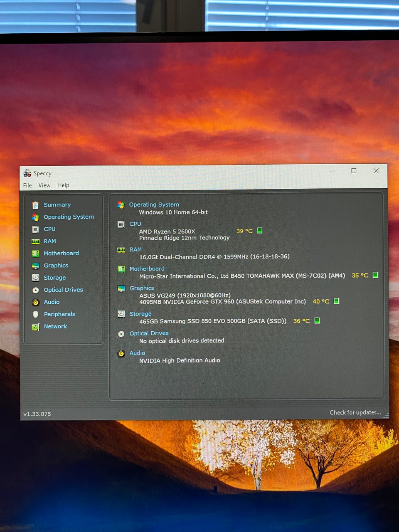Screen dimensions: 399x532
Task: Click the Storage drive icon in sidebar
Action: (x=35, y=278)
